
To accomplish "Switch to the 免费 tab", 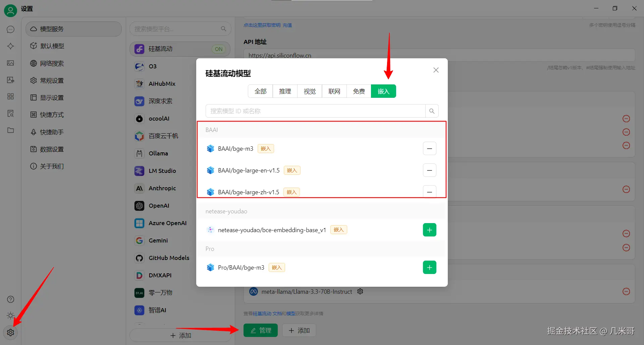I will (x=359, y=91).
